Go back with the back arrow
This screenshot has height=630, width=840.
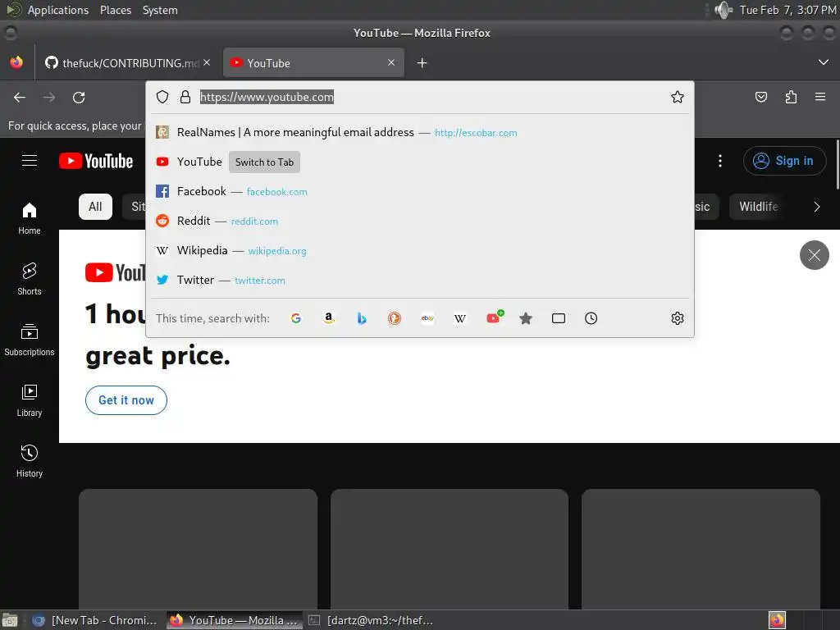(20, 98)
